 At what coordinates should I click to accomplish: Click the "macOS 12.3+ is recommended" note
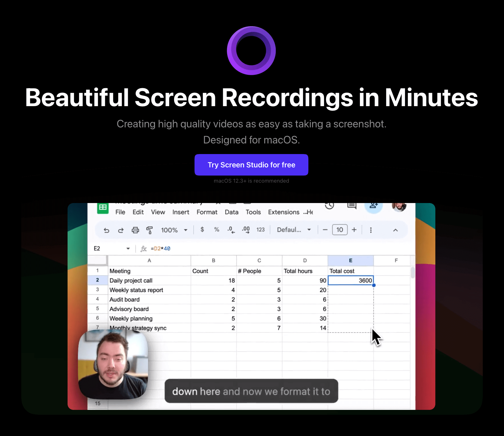point(251,181)
